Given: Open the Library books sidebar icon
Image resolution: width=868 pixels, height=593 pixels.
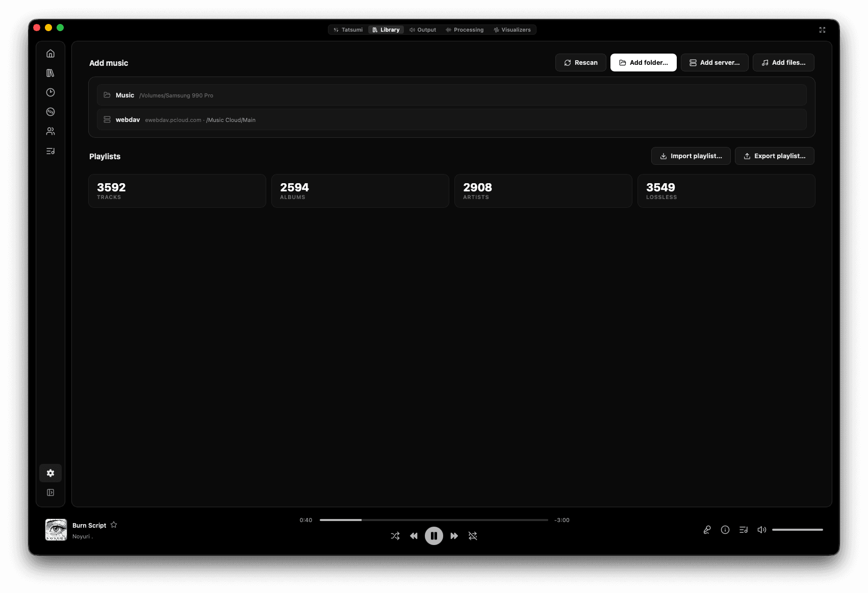Looking at the screenshot, I should [x=50, y=73].
